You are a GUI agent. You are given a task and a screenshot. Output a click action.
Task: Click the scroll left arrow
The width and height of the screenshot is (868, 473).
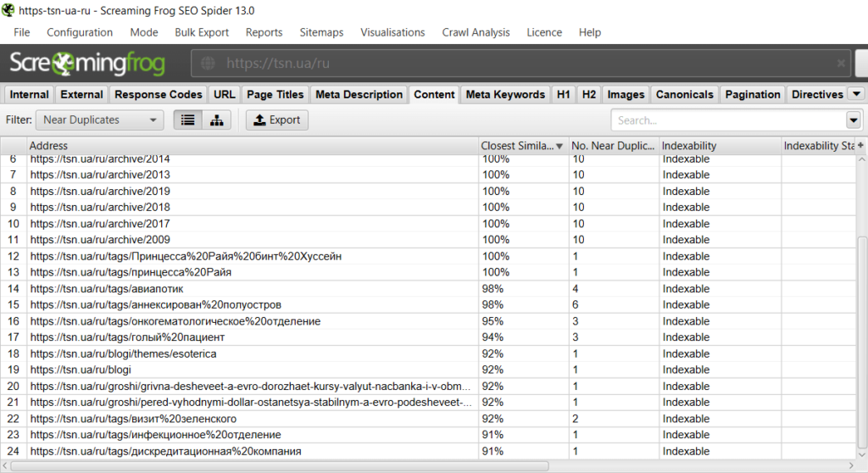pos(5,466)
